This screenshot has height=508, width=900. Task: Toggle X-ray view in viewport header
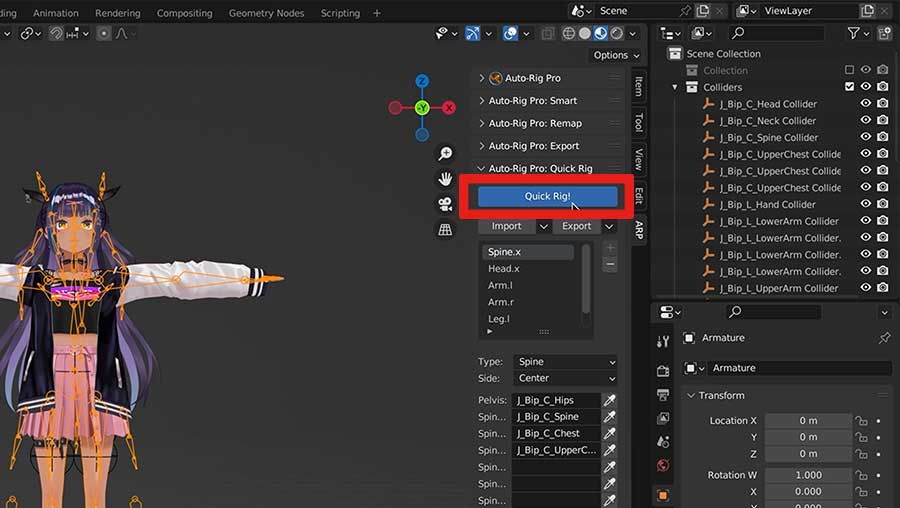pos(548,34)
